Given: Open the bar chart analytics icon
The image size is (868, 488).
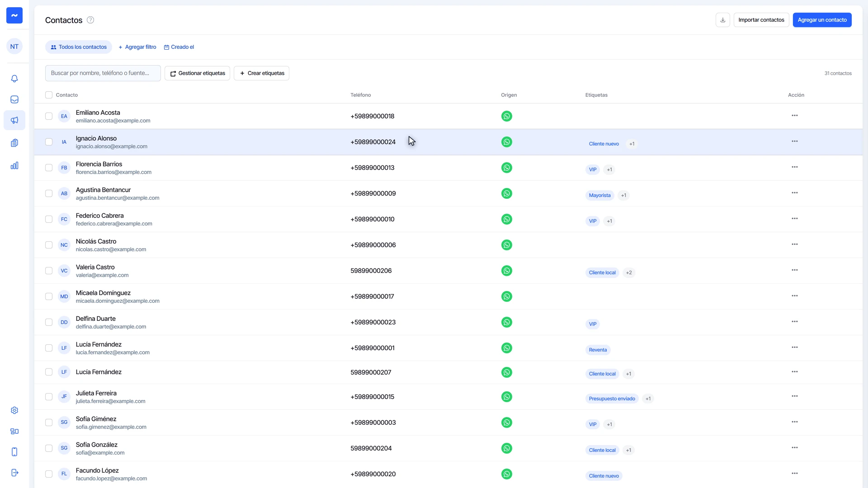Looking at the screenshot, I should (x=14, y=165).
